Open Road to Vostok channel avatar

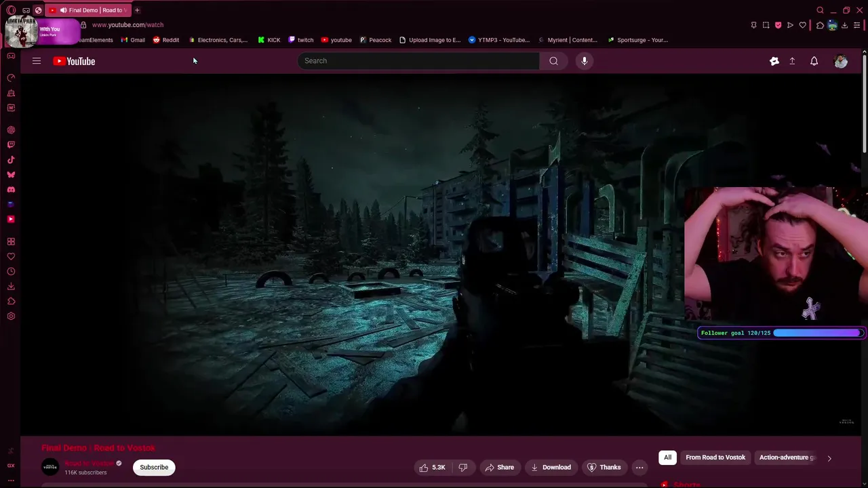50,467
